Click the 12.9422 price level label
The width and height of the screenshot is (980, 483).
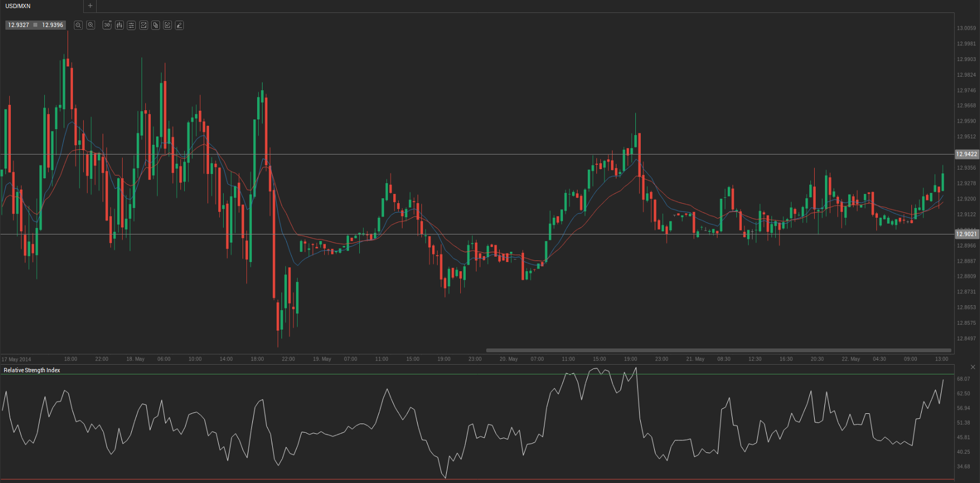point(966,155)
